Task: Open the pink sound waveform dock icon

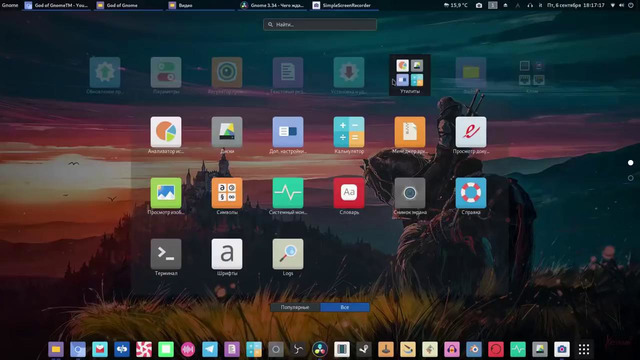Action: click(188, 349)
